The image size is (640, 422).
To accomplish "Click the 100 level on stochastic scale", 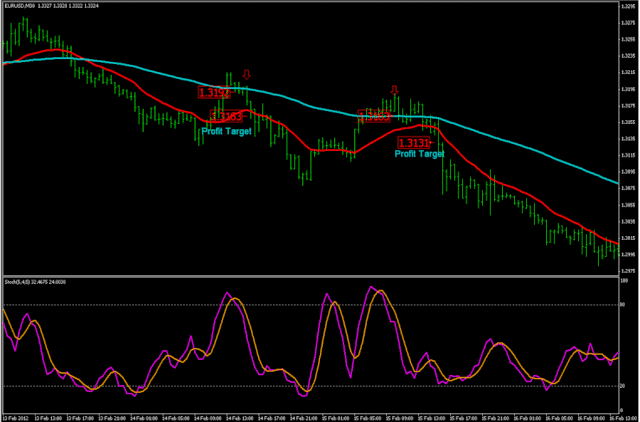I will pyautogui.click(x=624, y=281).
